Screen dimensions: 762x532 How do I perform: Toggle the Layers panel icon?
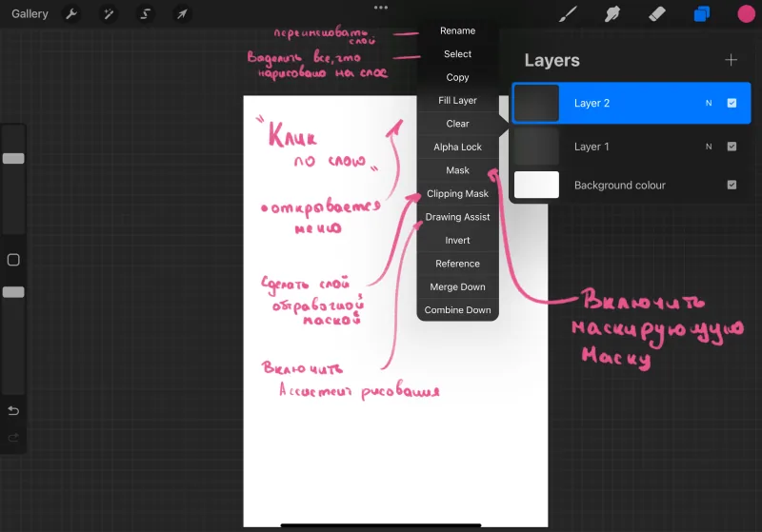[x=701, y=13]
